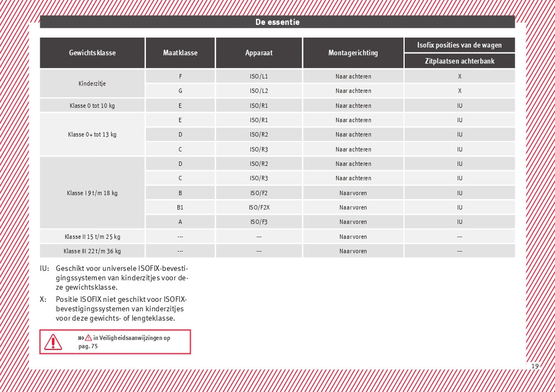
Task: Select the 'ISO/L1' device cell
Action: pyautogui.click(x=259, y=76)
